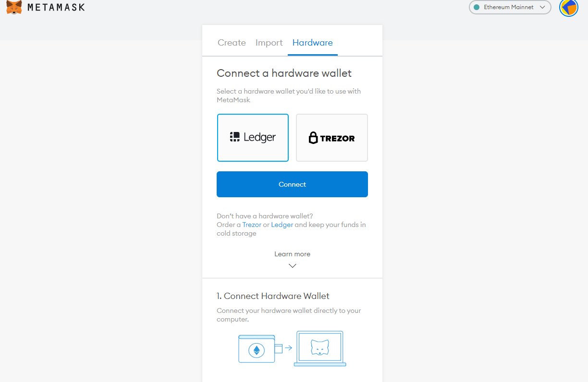The height and width of the screenshot is (382, 588).
Task: Click the green network status dot
Action: [x=477, y=7]
